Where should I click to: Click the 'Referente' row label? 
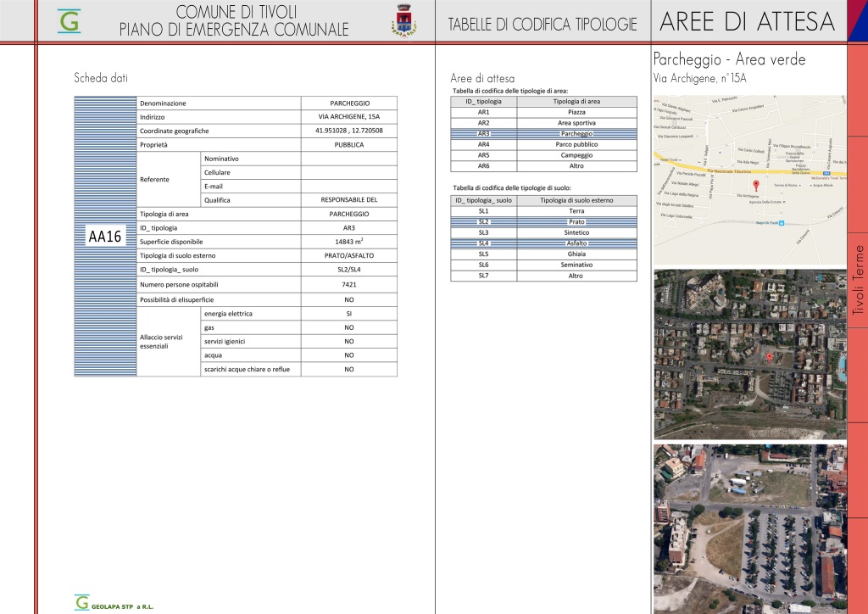pyautogui.click(x=154, y=180)
